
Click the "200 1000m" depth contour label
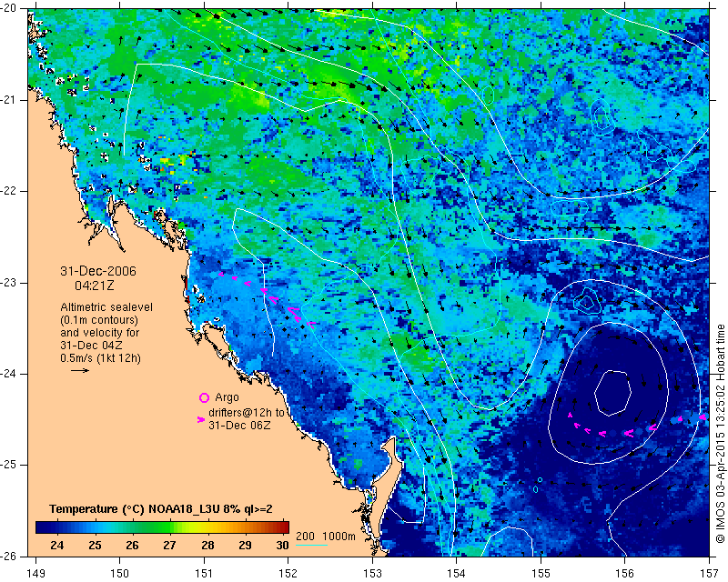click(326, 537)
